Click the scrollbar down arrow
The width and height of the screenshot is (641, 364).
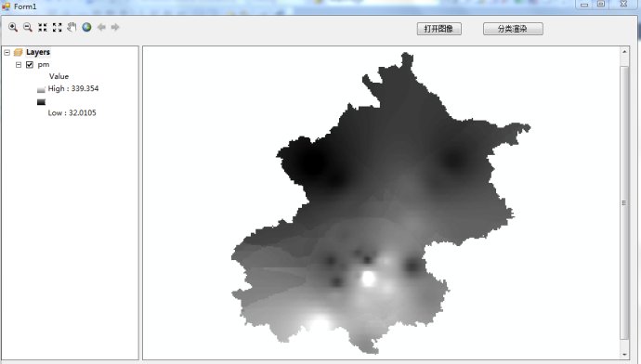[624, 355]
